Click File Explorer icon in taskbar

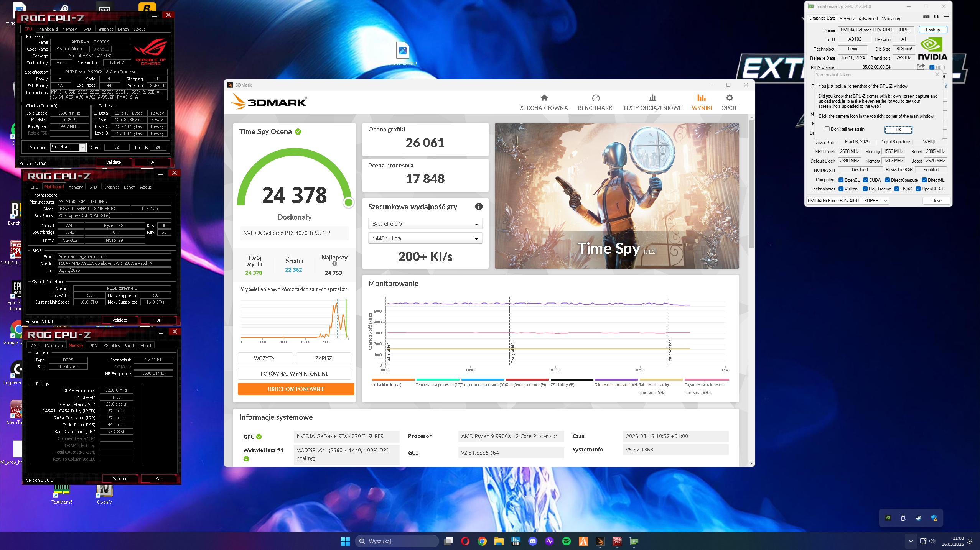[499, 541]
